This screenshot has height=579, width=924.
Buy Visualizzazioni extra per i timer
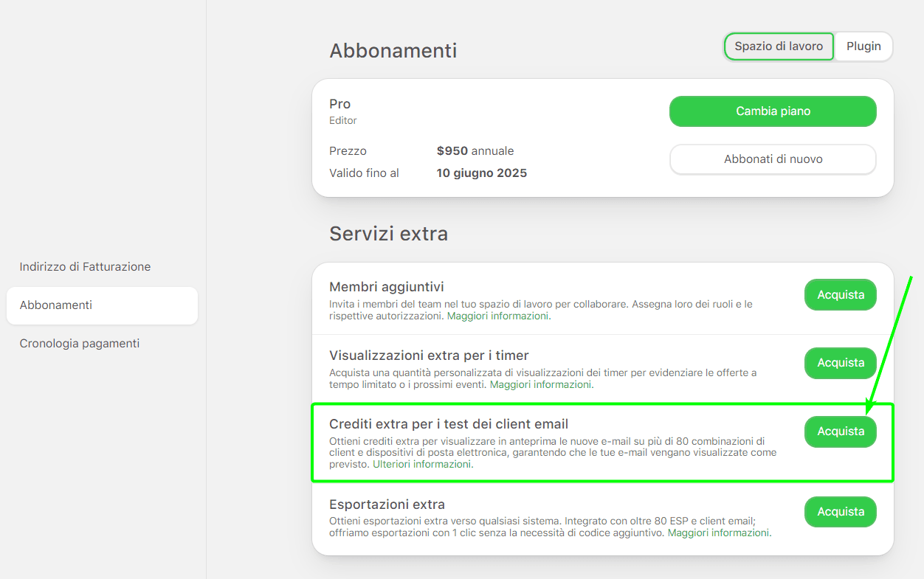coord(840,363)
